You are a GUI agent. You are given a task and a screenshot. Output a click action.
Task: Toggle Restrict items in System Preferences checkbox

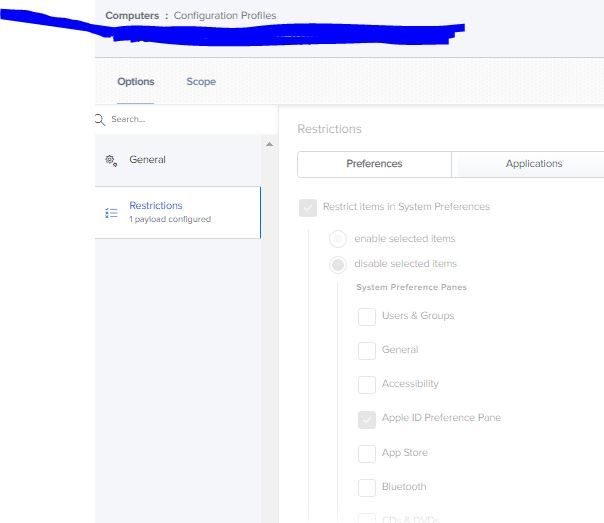[x=308, y=208]
